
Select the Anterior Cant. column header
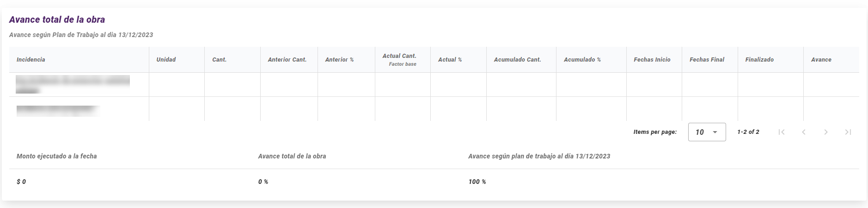[287, 60]
